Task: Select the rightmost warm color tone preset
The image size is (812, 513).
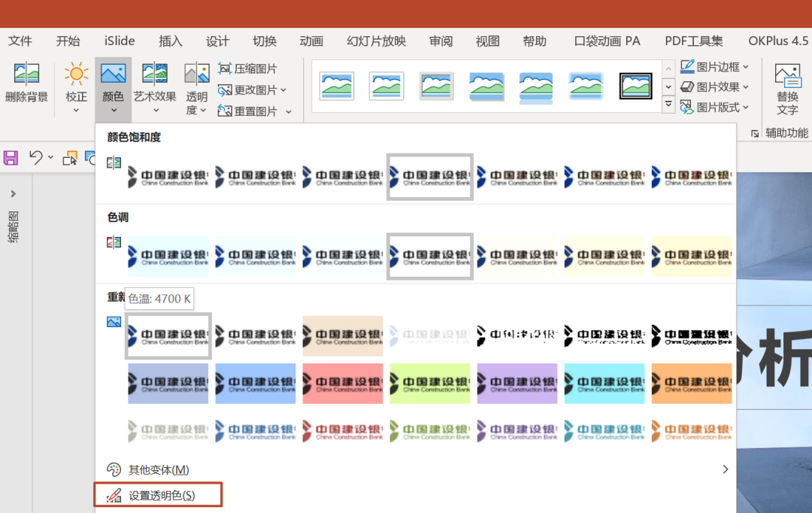Action: tap(692, 256)
